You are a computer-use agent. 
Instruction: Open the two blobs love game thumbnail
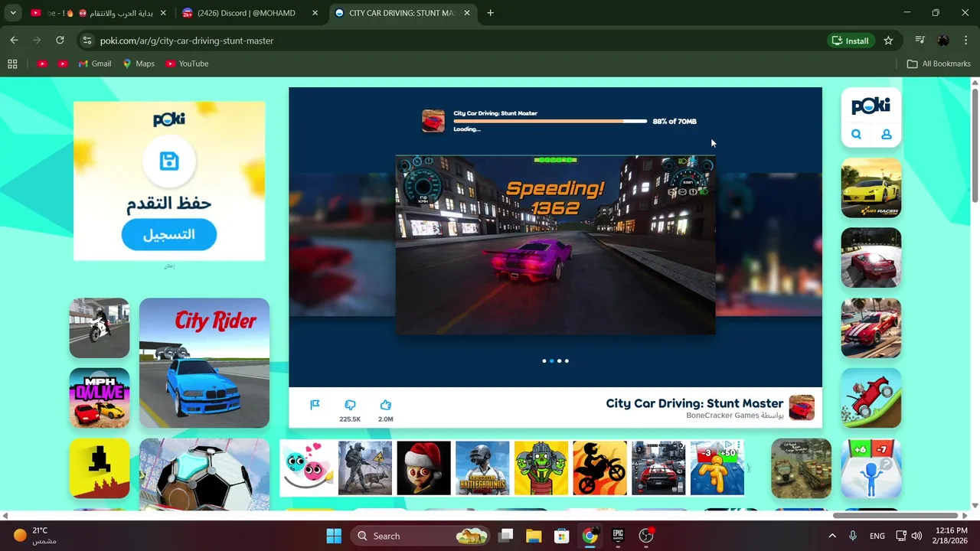(307, 468)
